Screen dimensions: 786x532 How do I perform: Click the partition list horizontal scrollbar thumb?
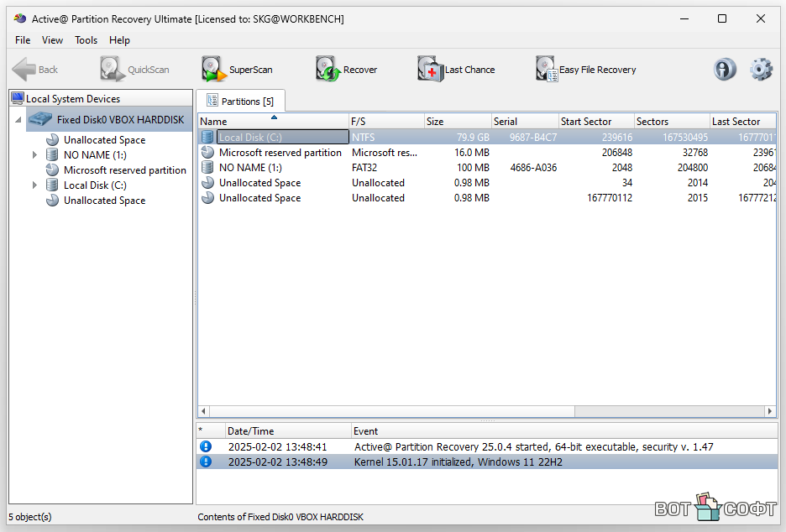pyautogui.click(x=392, y=411)
